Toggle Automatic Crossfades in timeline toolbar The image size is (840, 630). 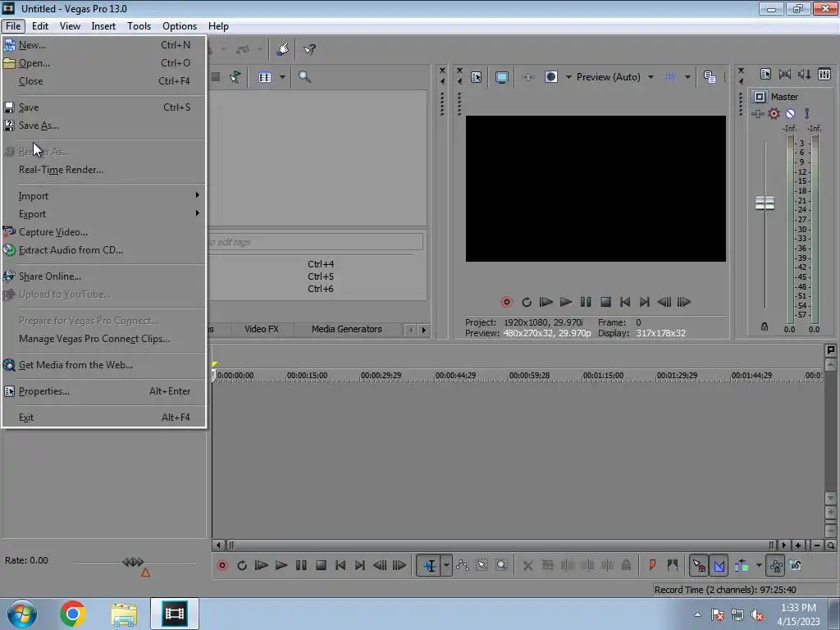click(719, 565)
